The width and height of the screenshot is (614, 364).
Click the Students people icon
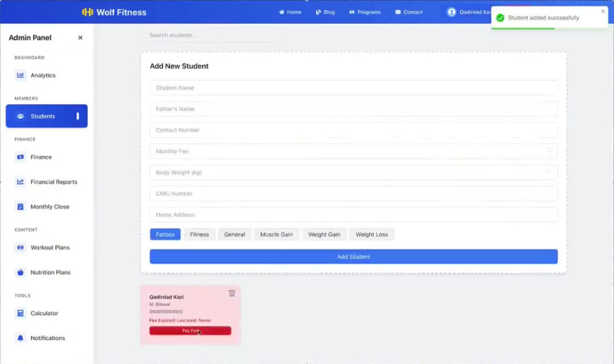[20, 116]
